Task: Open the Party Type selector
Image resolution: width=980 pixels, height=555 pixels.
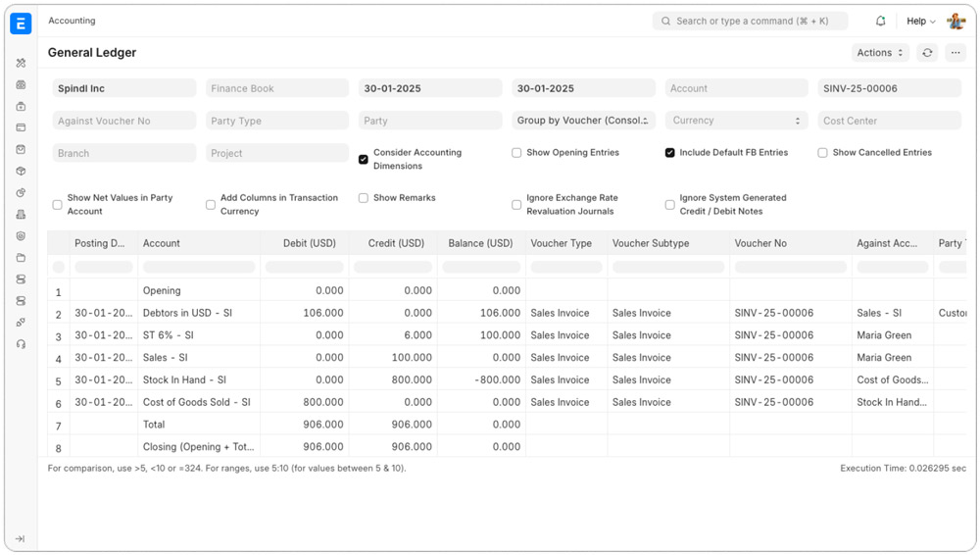Action: [277, 121]
